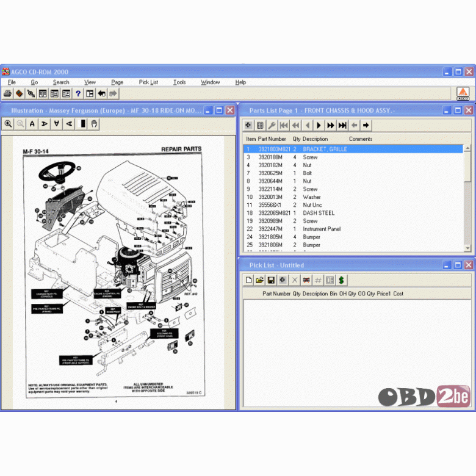Viewport: 476px width, 476px height.
Task: Go to next parts list page
Action: (x=319, y=125)
